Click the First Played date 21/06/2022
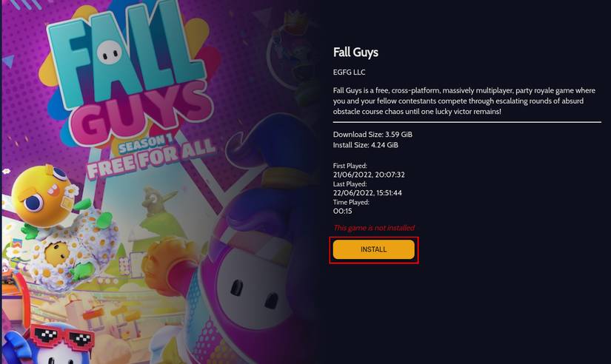Image resolution: width=611 pixels, height=364 pixels. coord(369,175)
